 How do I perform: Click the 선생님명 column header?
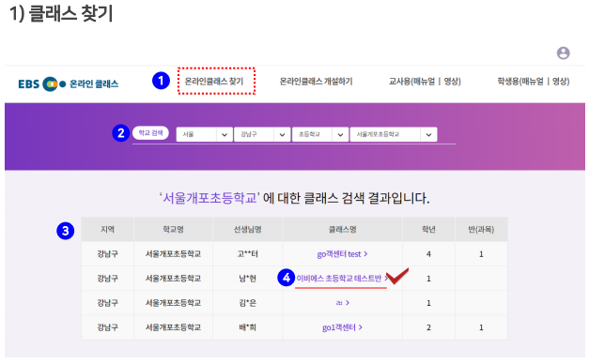point(248,229)
